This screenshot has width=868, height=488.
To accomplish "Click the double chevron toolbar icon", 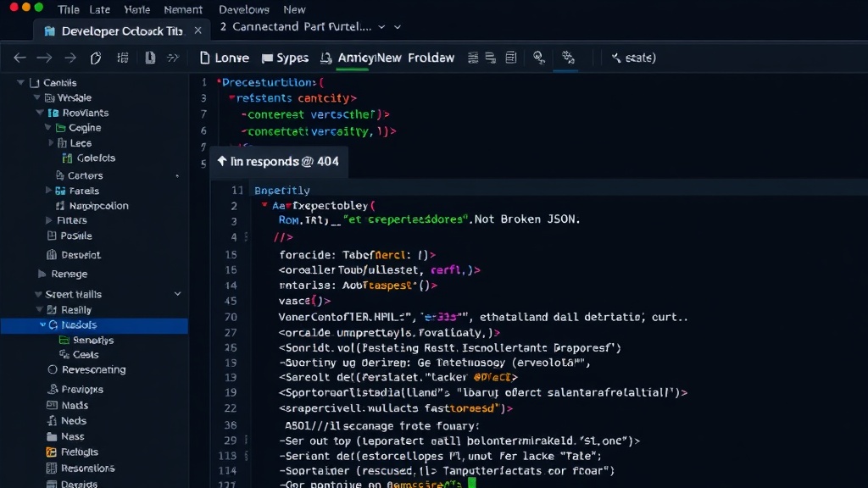I will [x=173, y=58].
